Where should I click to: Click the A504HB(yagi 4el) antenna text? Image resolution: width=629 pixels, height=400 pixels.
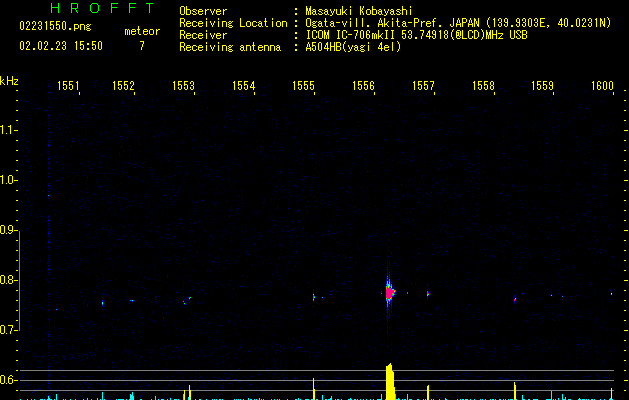[353, 47]
